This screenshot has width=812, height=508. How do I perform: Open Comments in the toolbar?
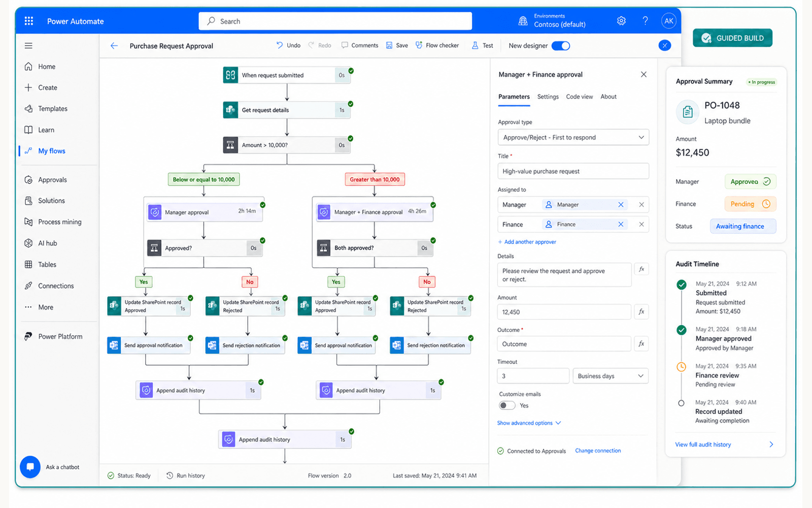pyautogui.click(x=360, y=45)
